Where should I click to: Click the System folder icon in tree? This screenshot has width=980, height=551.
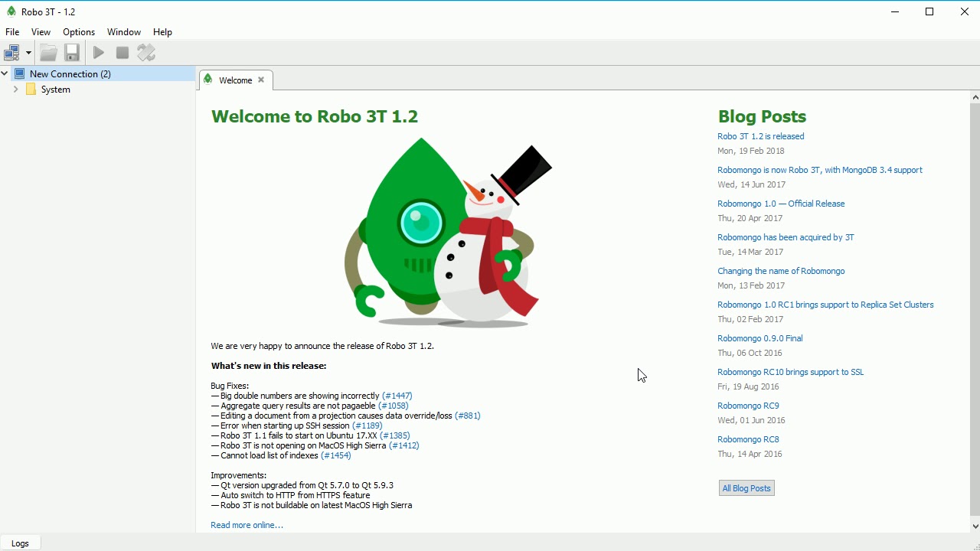pos(31,90)
